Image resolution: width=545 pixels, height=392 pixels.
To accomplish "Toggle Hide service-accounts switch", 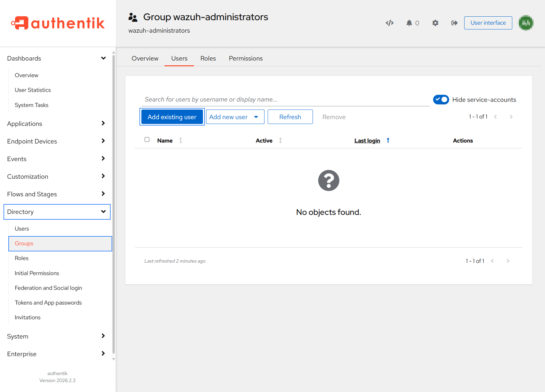I will 441,100.
